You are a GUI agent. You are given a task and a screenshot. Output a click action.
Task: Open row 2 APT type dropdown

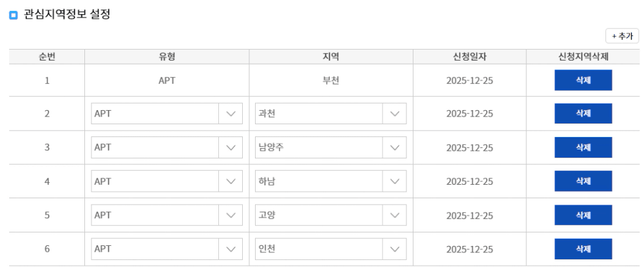(166, 114)
